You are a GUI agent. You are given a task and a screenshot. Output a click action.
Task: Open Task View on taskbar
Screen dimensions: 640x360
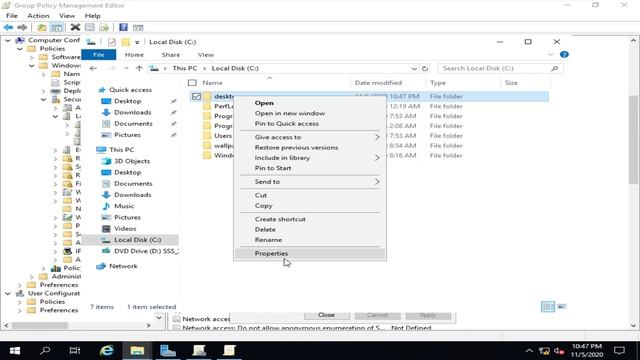click(x=75, y=351)
